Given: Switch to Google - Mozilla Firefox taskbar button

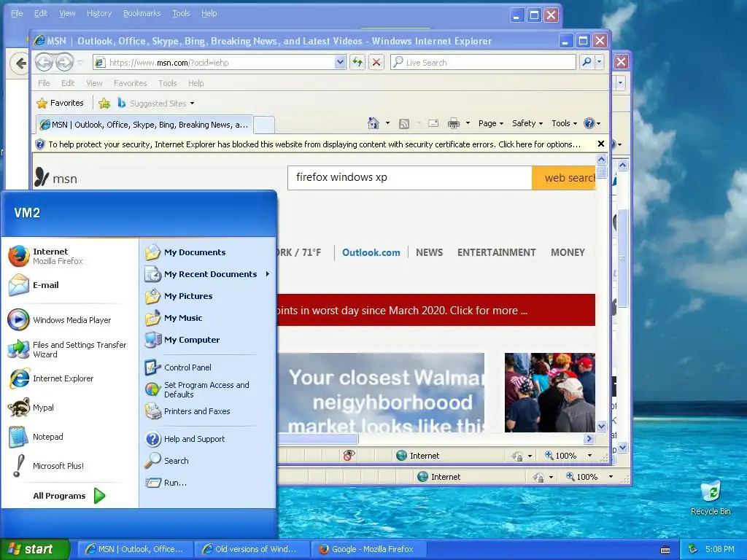Looking at the screenshot, I should pyautogui.click(x=368, y=549).
